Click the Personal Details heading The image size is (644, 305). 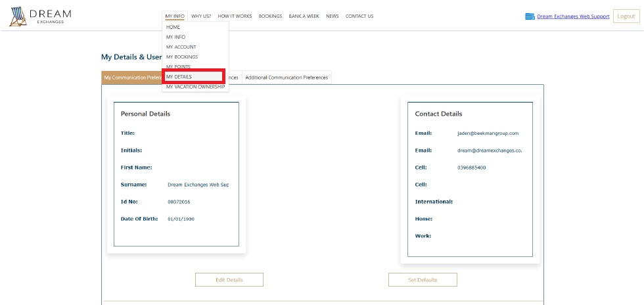tap(145, 114)
